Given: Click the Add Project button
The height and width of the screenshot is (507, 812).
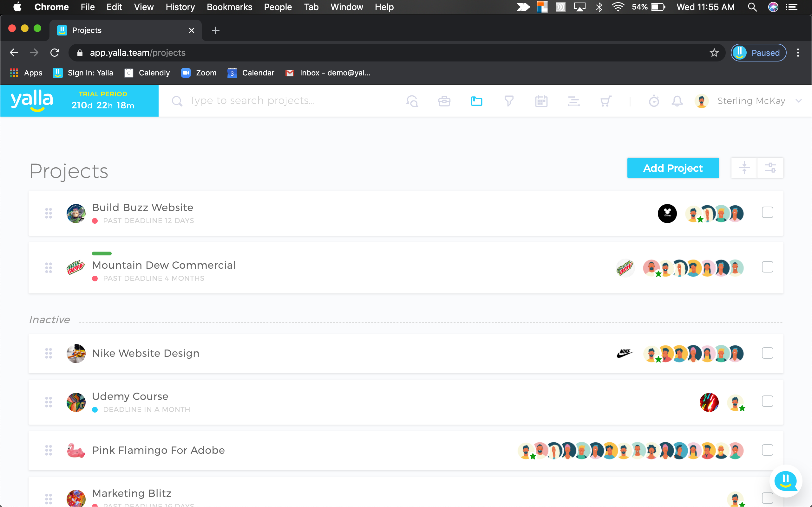Looking at the screenshot, I should click(672, 168).
